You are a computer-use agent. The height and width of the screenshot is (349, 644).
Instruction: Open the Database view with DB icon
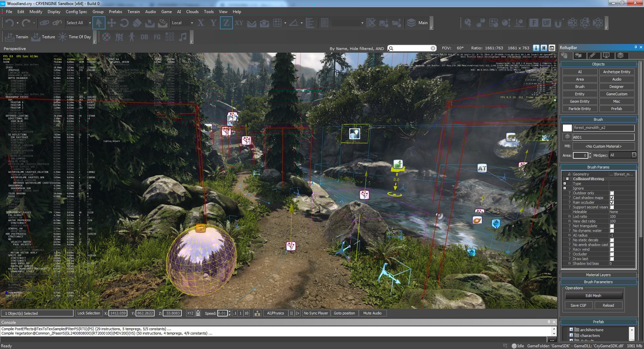pyautogui.click(x=144, y=37)
